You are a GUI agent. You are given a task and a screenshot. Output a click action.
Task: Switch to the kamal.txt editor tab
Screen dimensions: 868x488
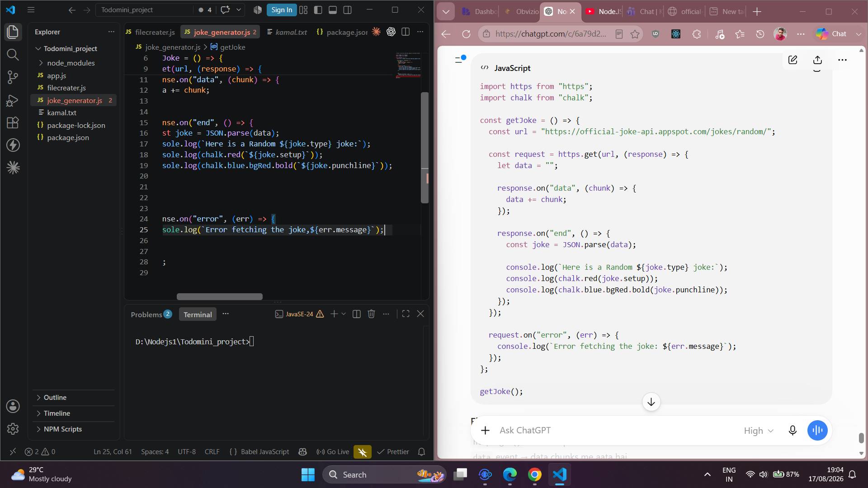point(287,32)
